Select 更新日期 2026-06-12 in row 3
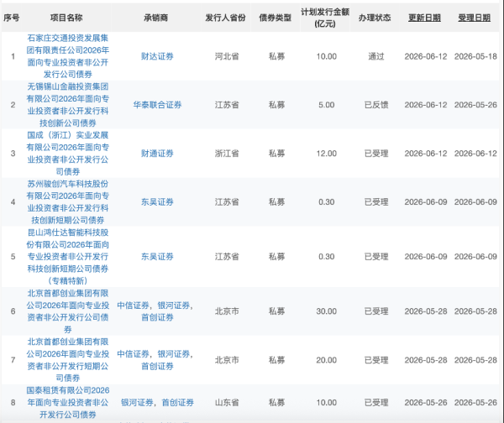Viewport: 504px width, 423px height. pyautogui.click(x=426, y=154)
